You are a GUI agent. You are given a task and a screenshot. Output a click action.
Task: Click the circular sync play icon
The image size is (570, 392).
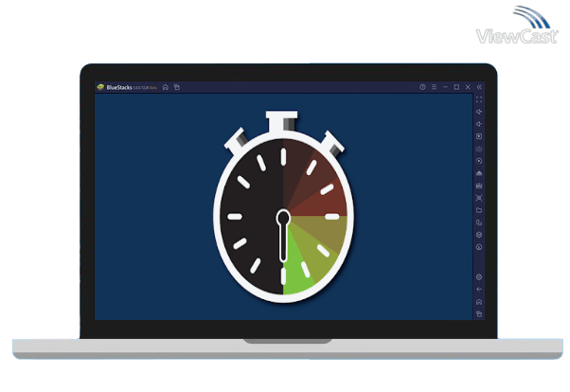479,161
